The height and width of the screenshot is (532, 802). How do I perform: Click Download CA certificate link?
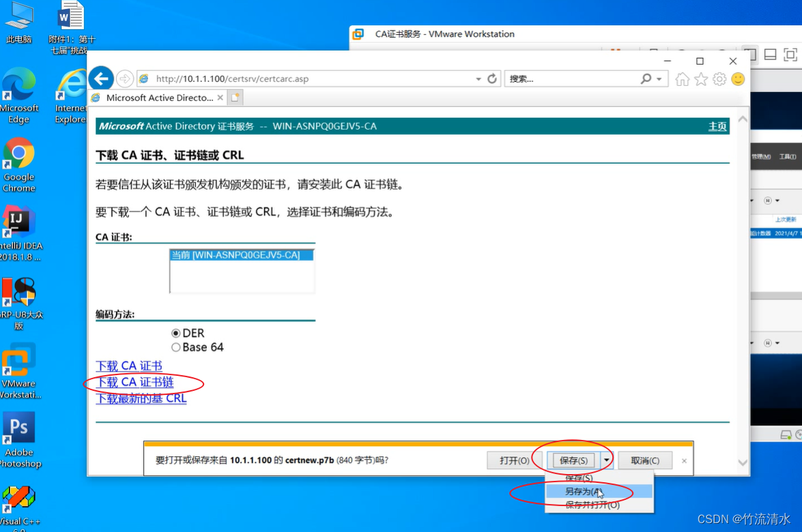[129, 366]
